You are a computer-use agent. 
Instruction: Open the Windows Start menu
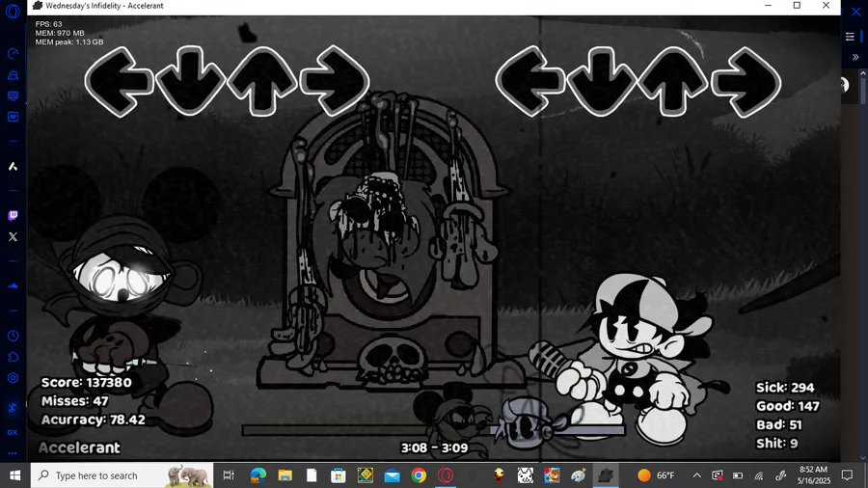point(14,475)
